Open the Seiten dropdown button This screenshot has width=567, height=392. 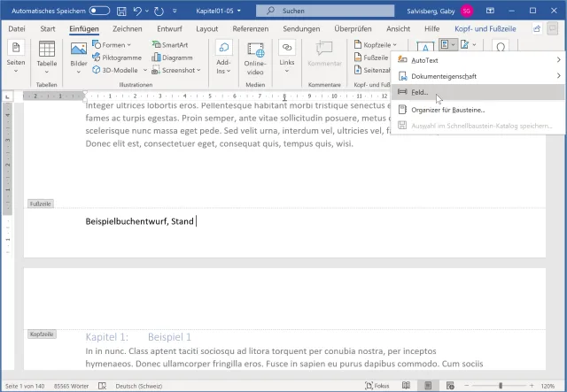pyautogui.click(x=16, y=58)
